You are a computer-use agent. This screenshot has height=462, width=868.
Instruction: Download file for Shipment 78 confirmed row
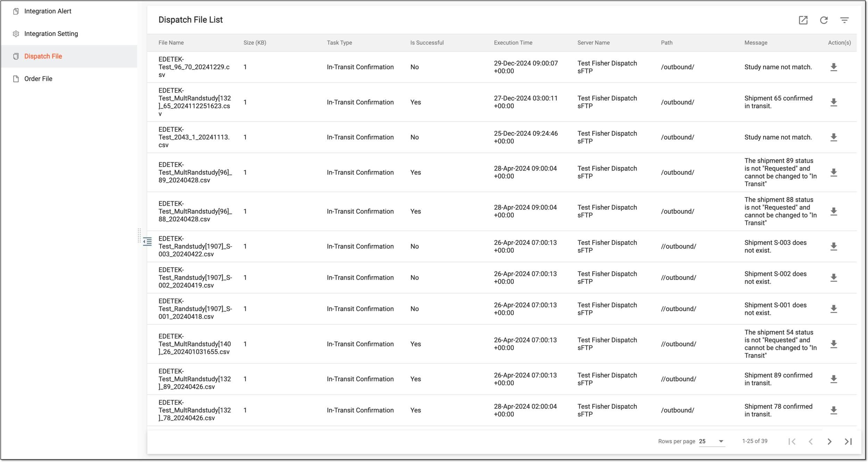834,411
